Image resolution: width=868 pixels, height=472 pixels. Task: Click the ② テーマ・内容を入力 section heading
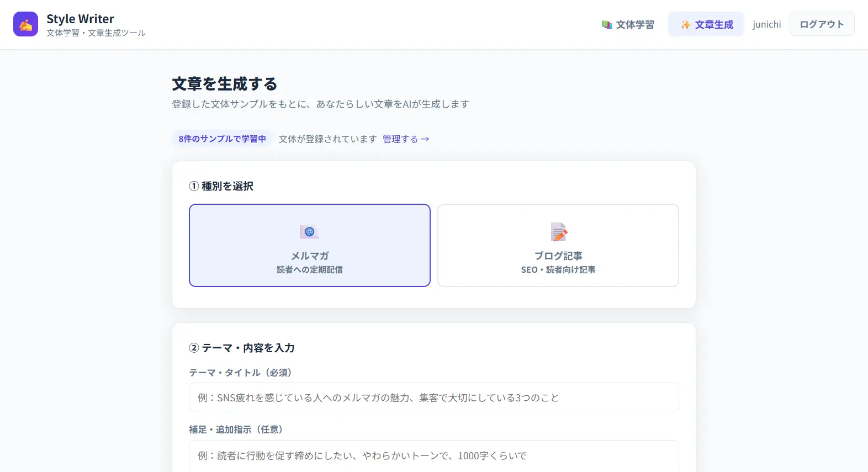[242, 348]
